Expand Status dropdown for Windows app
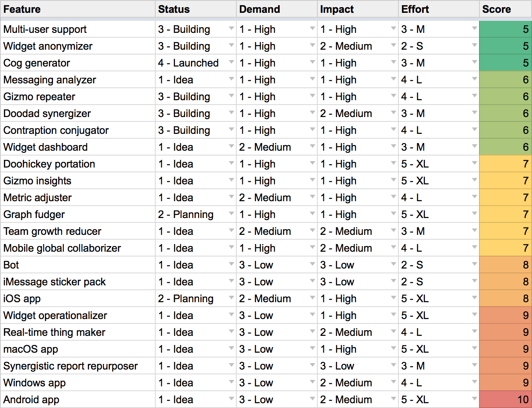This screenshot has height=408, width=532. click(231, 382)
